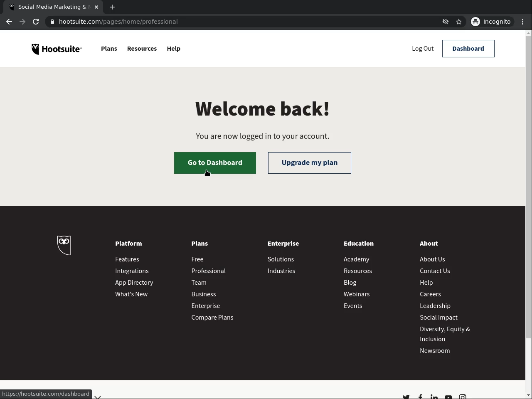532x399 pixels.
Task: Select the Team plan footer link
Action: pyautogui.click(x=199, y=282)
